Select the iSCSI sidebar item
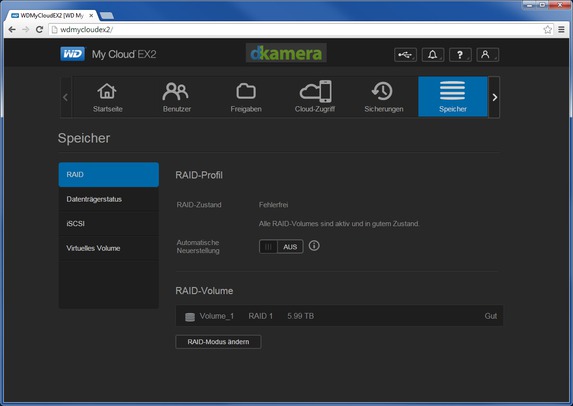 (x=109, y=224)
